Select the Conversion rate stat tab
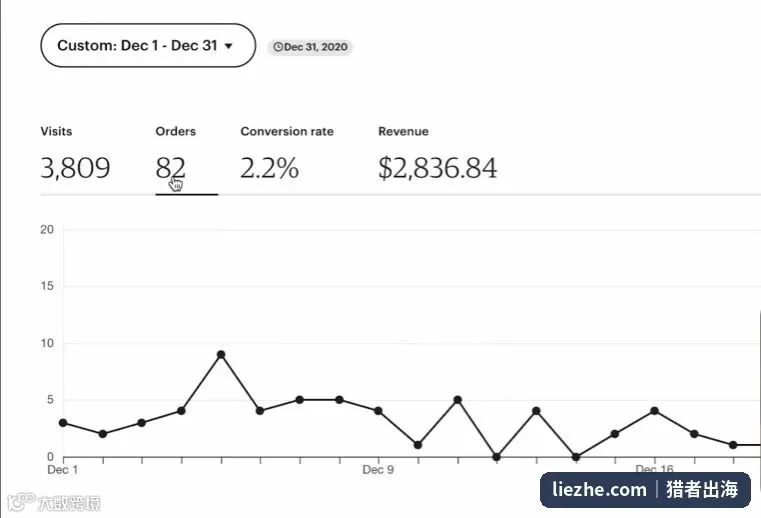The image size is (761, 518). click(287, 156)
